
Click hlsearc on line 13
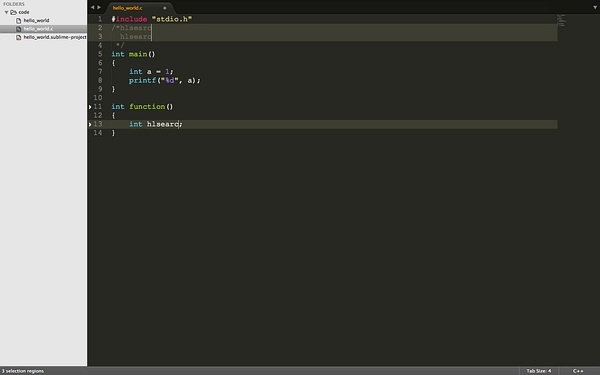tap(163, 124)
